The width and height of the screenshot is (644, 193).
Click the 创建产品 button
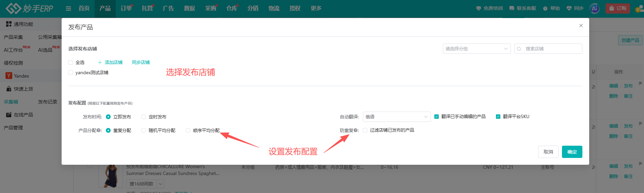tap(630, 40)
